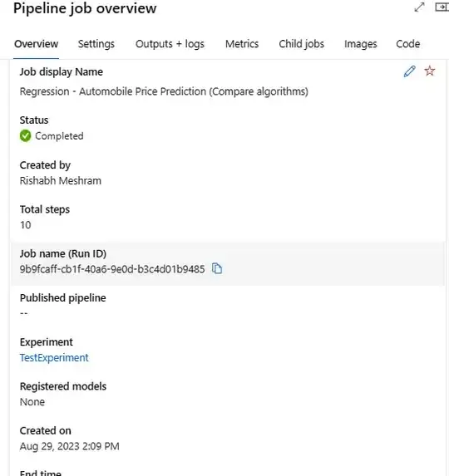The height and width of the screenshot is (476, 449).
Task: Go to the Outputs + logs tab
Action: click(170, 44)
